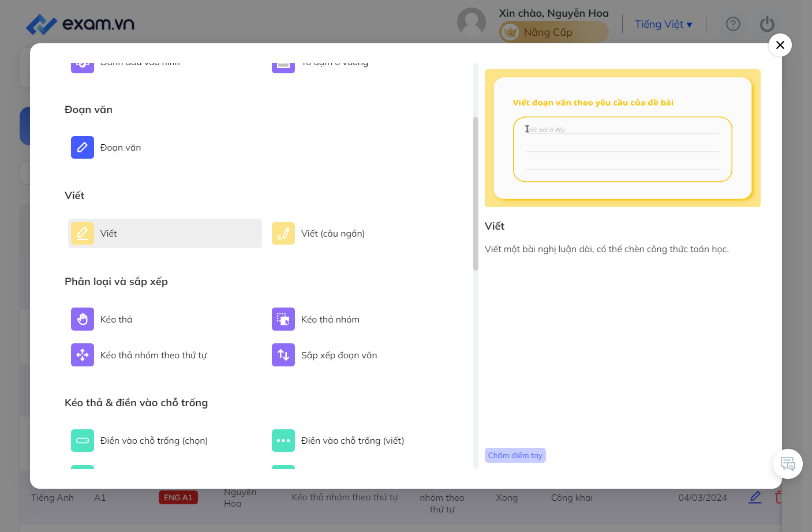Edit the Tiếng Anh A1 row

click(x=755, y=497)
